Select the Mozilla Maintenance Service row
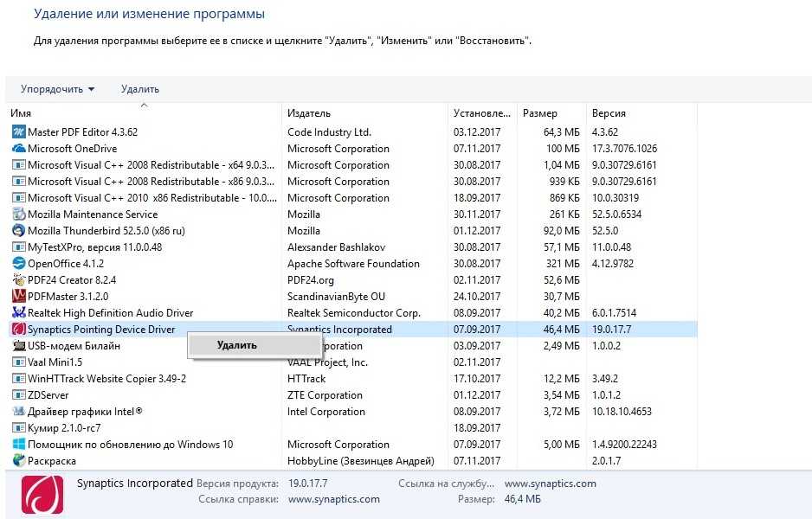 [93, 215]
